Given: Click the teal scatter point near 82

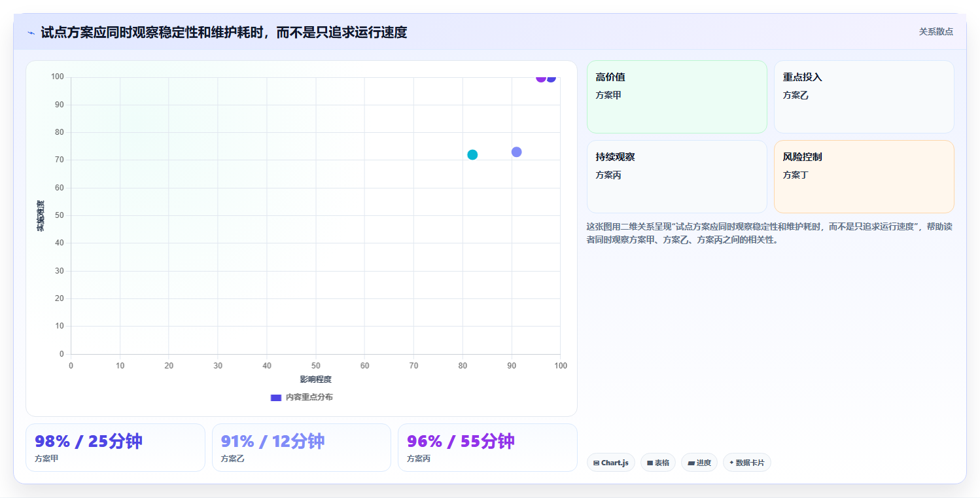Looking at the screenshot, I should point(472,155).
